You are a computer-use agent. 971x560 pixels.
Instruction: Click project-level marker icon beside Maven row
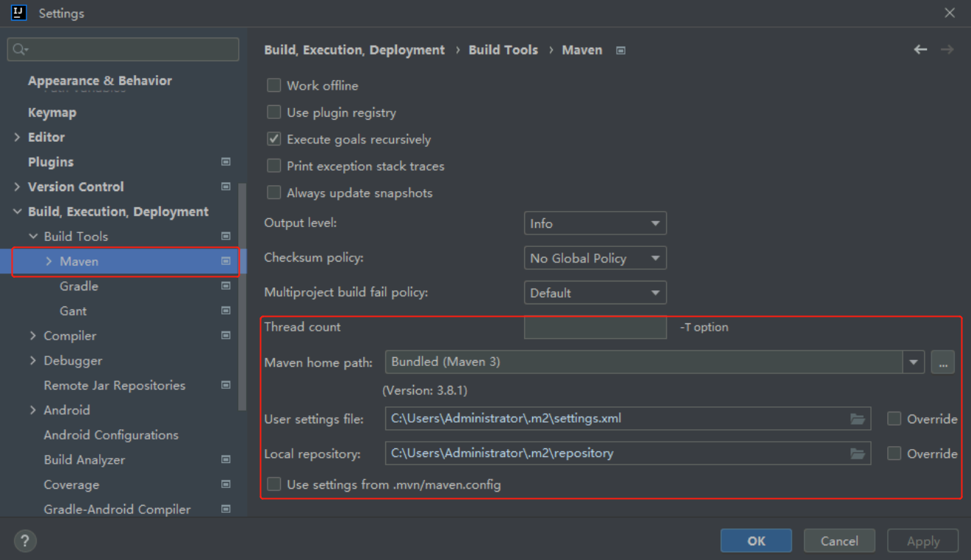[x=226, y=261]
